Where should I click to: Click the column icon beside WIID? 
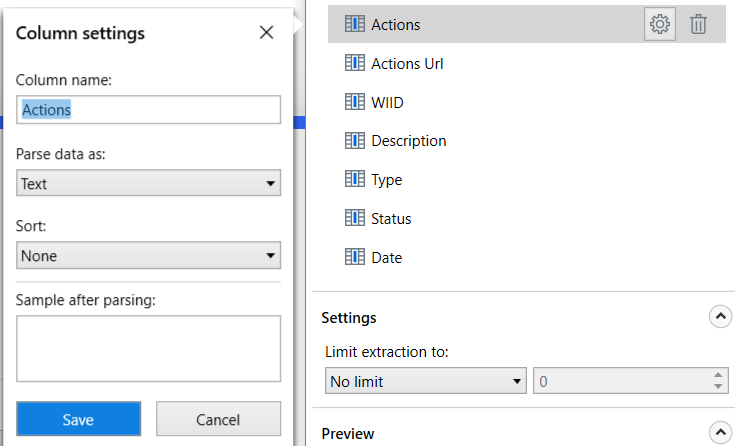[x=354, y=102]
